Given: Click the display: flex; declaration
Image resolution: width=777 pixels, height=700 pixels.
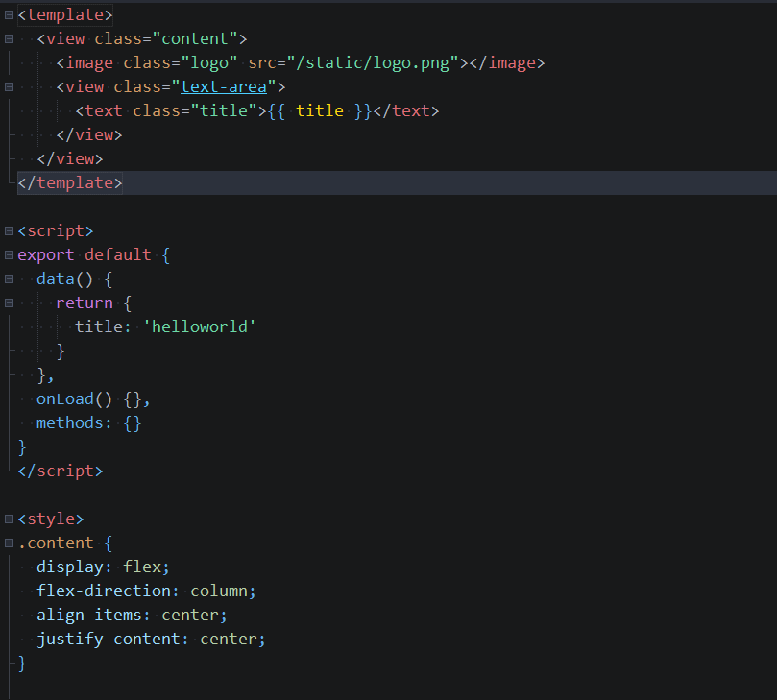Looking at the screenshot, I should coord(103,567).
